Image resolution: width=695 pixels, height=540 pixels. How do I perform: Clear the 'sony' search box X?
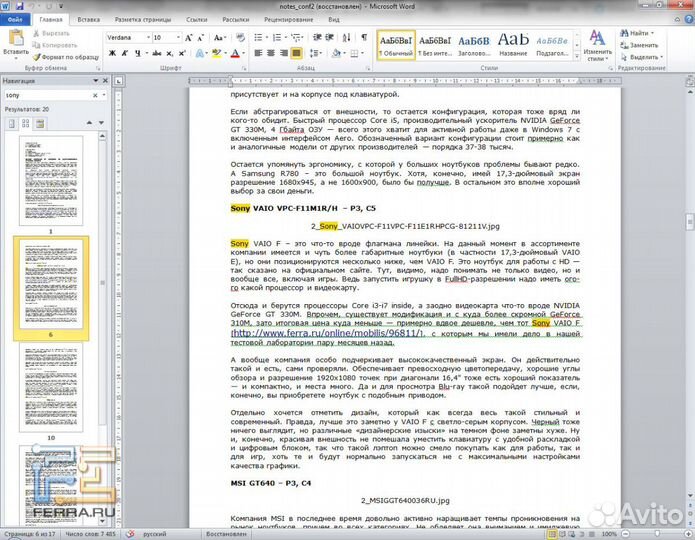pos(95,95)
